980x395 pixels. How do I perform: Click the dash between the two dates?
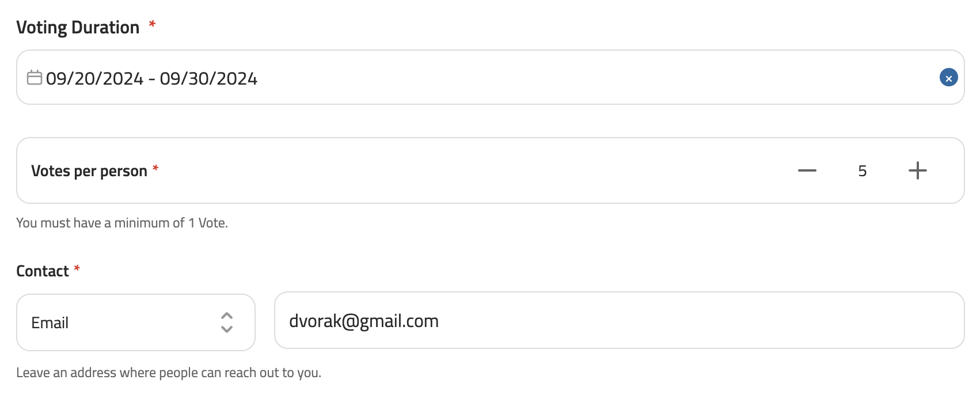click(151, 79)
